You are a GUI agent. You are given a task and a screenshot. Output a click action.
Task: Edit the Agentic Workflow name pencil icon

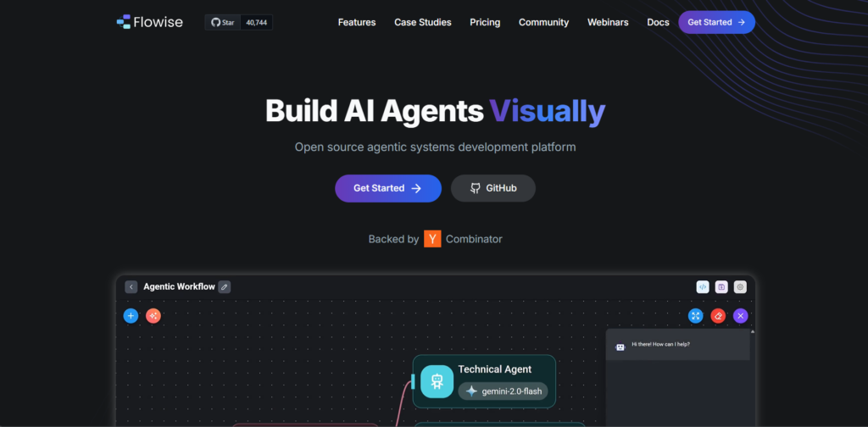tap(224, 286)
